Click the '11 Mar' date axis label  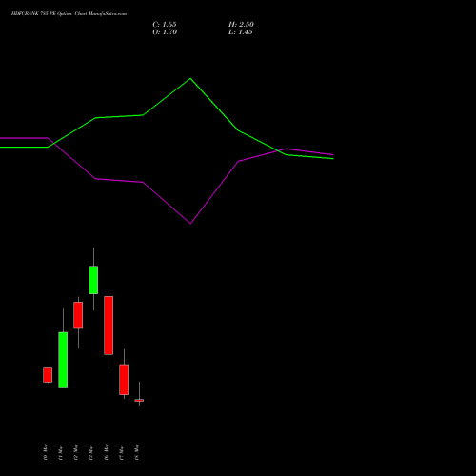pos(61,452)
